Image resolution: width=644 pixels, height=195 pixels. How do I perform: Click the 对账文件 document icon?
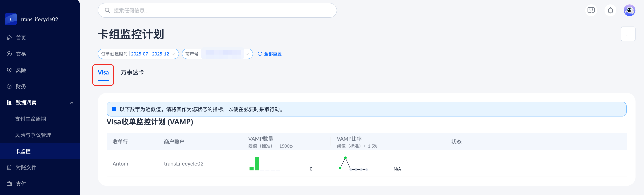click(x=9, y=168)
